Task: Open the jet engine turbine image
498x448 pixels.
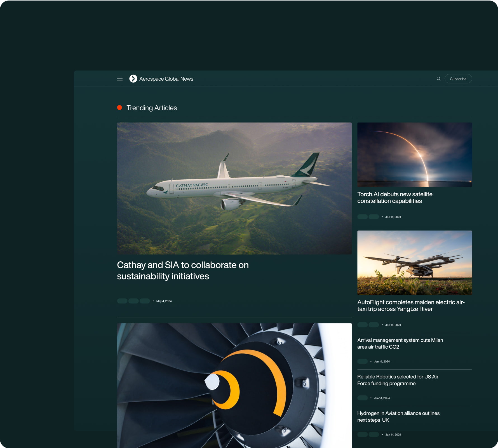Action: pyautogui.click(x=234, y=385)
